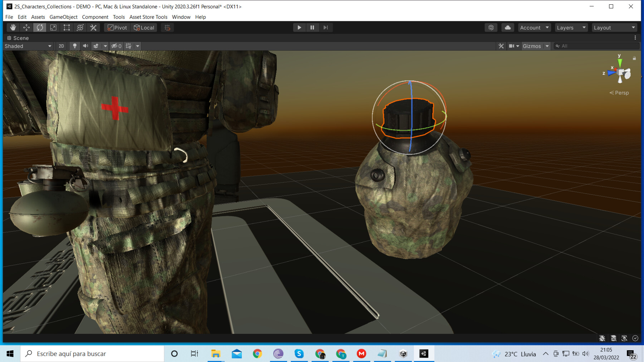Select the Hand tool
The width and height of the screenshot is (644, 362).
click(x=13, y=28)
